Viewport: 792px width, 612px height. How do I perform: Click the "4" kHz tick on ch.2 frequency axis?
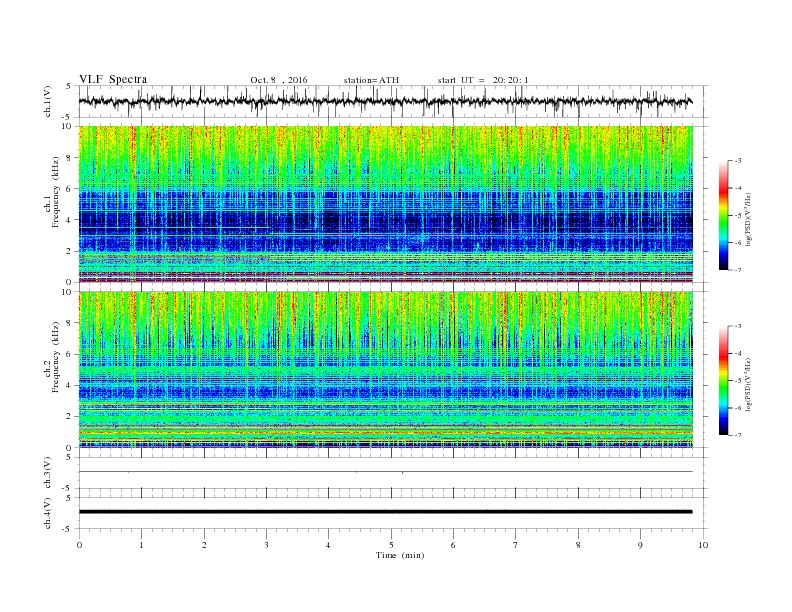pos(70,386)
